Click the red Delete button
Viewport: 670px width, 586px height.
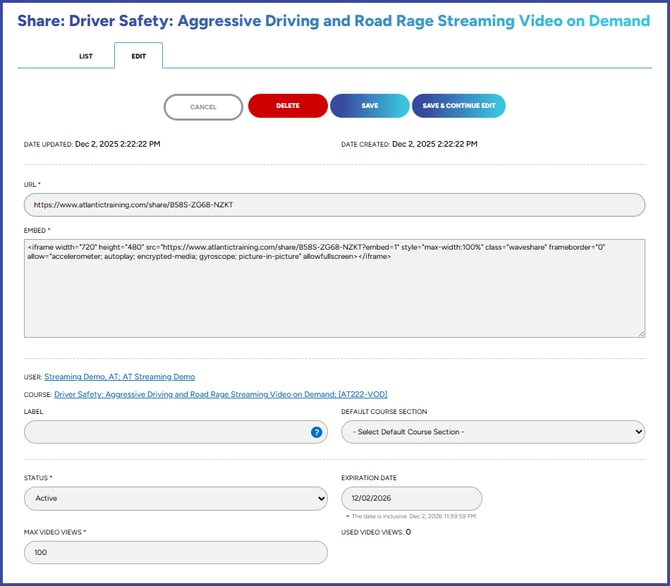(x=287, y=106)
